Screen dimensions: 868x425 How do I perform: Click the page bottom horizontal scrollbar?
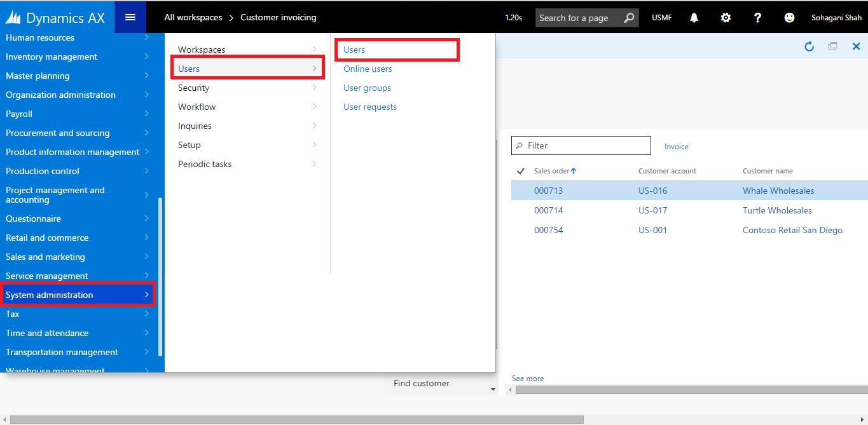297,419
